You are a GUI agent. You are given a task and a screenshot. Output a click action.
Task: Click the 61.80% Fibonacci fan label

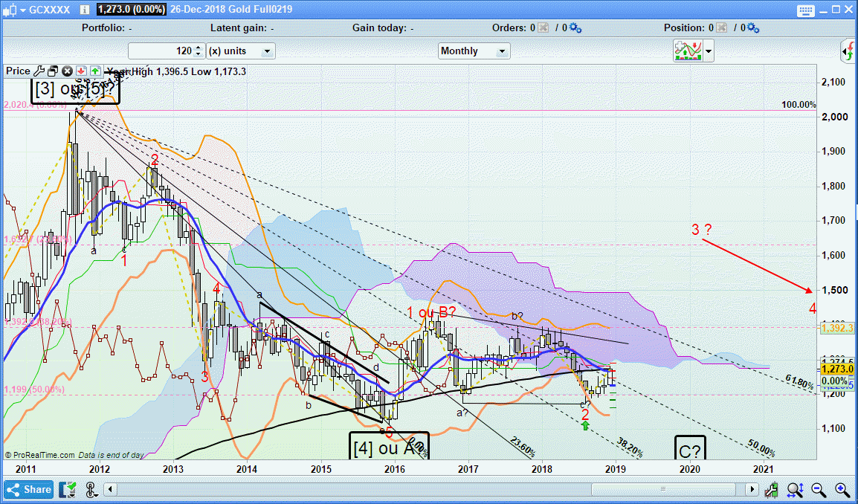click(x=799, y=381)
